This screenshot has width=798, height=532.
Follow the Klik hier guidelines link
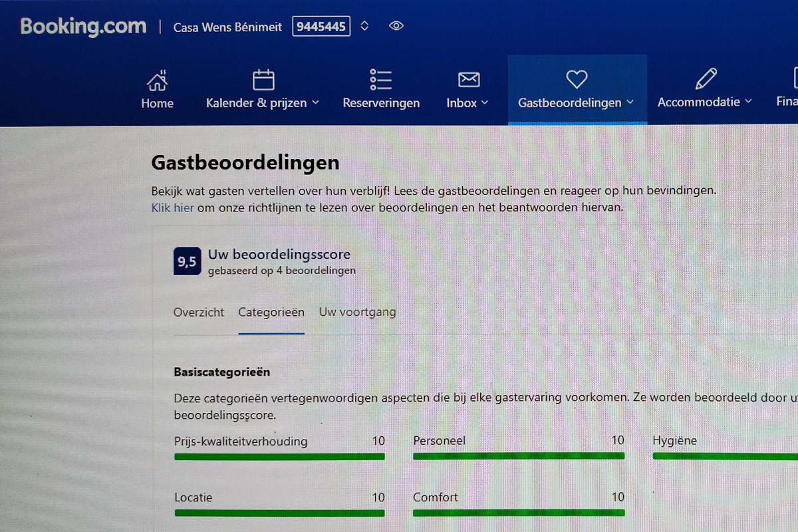172,207
